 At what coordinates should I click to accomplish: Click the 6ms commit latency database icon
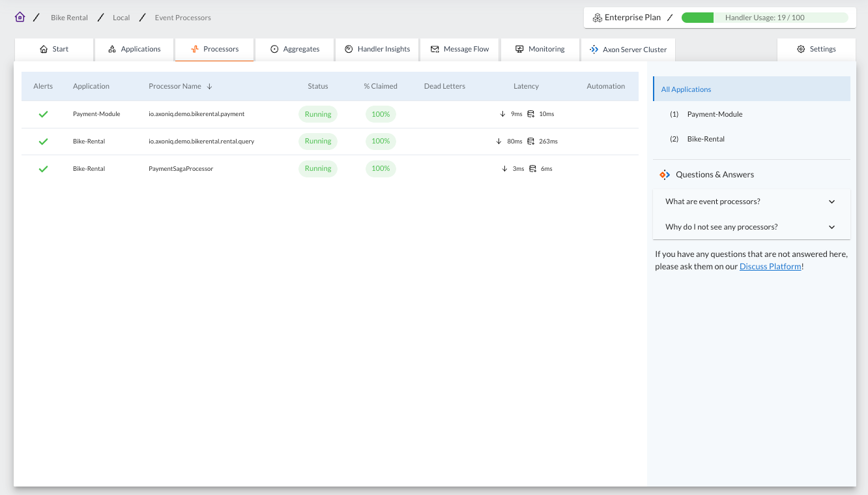point(533,169)
